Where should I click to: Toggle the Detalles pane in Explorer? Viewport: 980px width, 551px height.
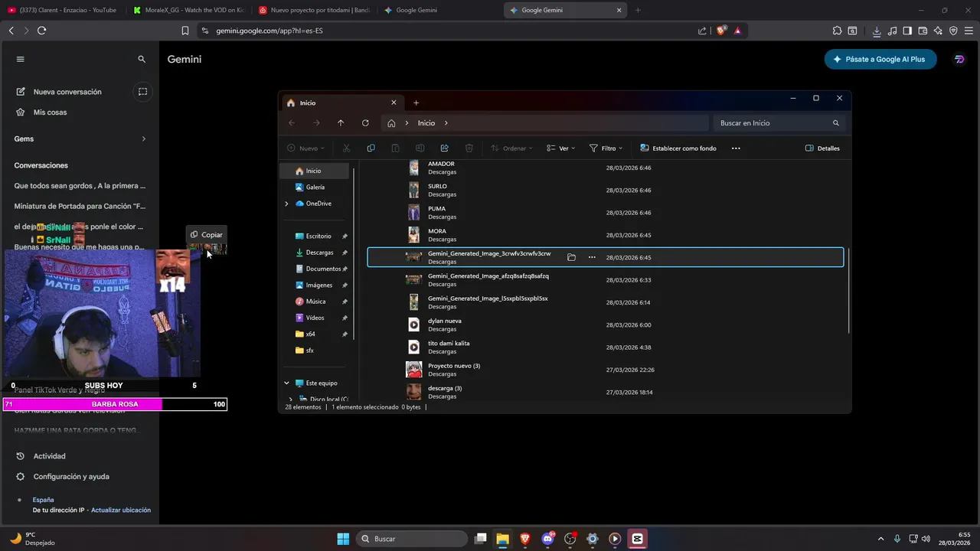(822, 148)
